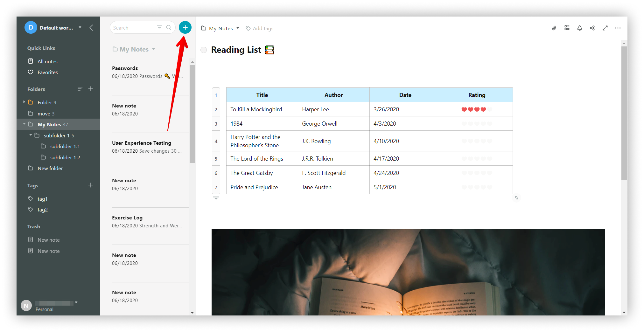Click the open book photo

pos(408,272)
